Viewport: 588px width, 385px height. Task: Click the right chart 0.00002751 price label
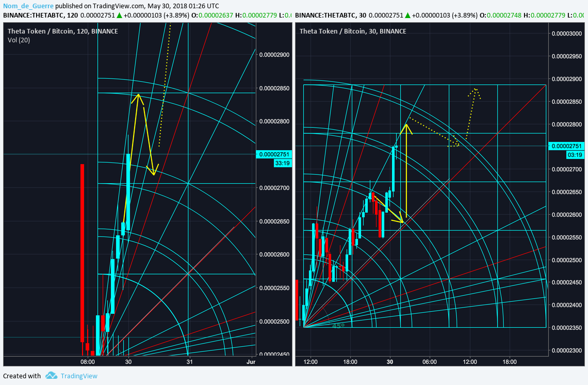coord(566,146)
